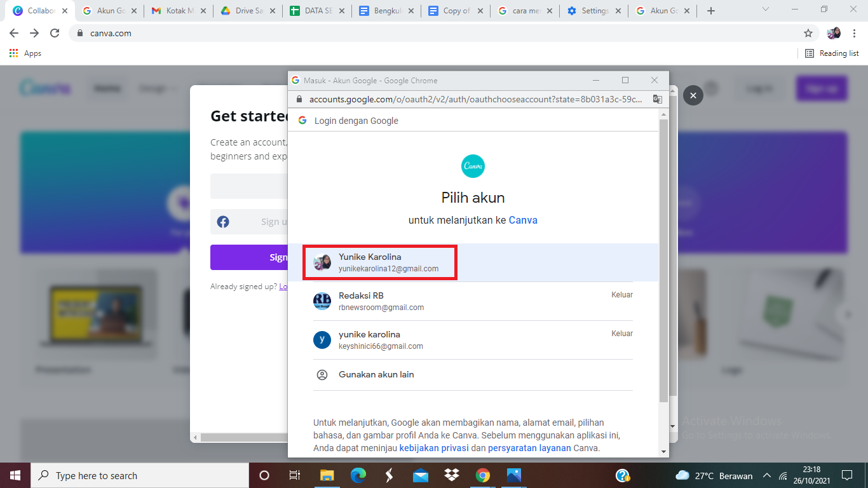868x488 pixels.
Task: Expand the tab search dropdown arrow
Action: point(766,10)
